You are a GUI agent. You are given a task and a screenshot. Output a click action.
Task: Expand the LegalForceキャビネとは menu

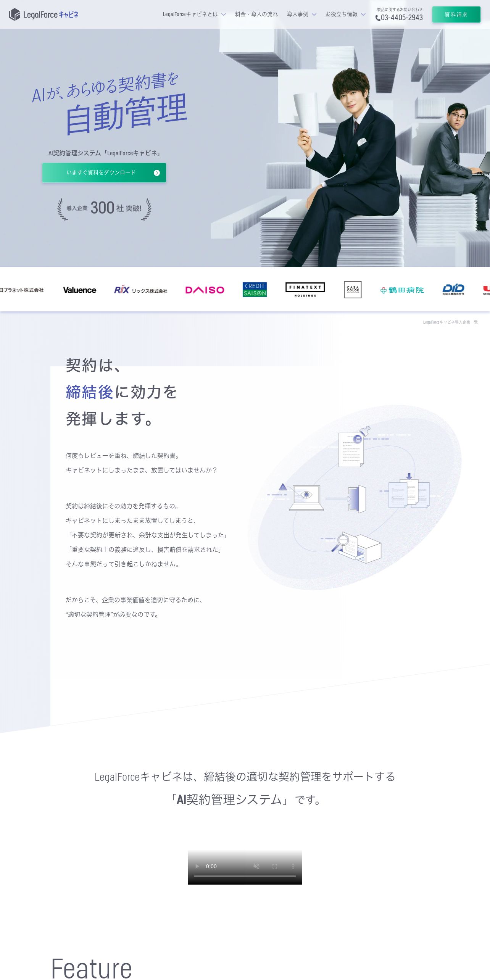click(194, 15)
